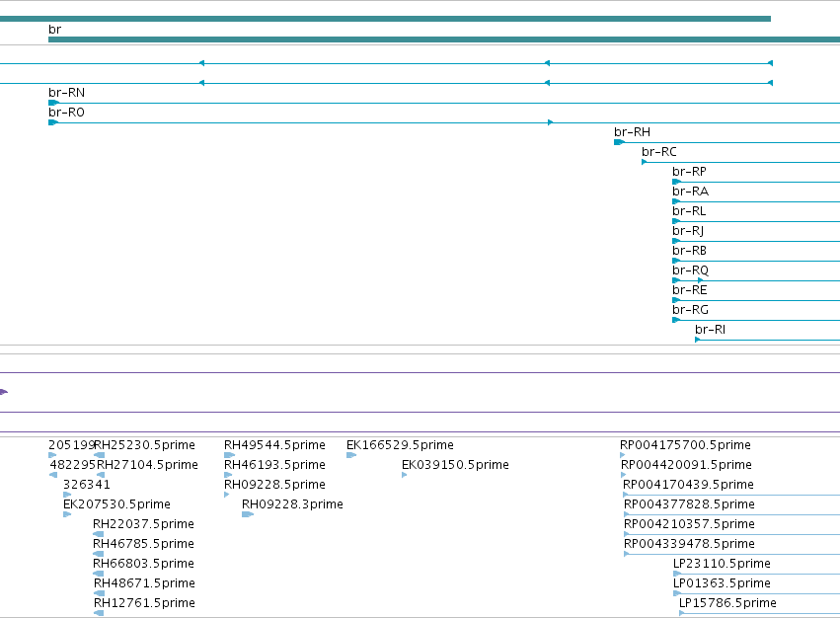
Task: Click the br-RO start exon block
Action: 53,122
